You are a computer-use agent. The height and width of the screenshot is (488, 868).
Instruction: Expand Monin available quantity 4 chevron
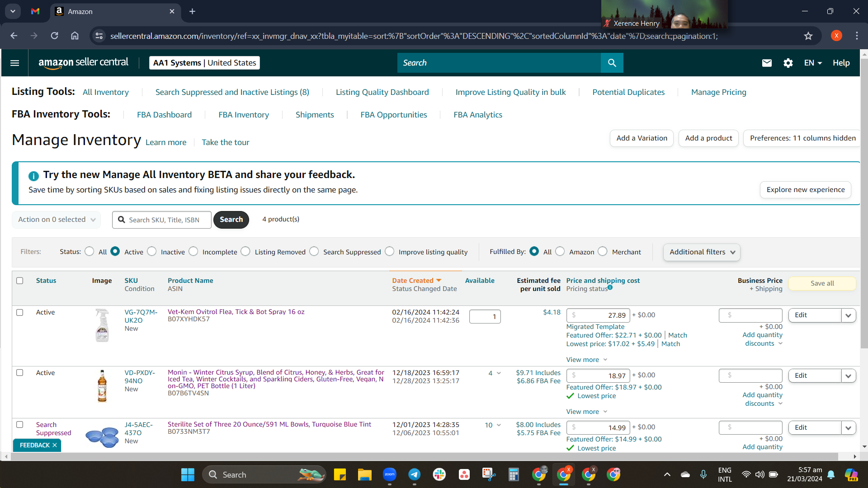pos(499,373)
